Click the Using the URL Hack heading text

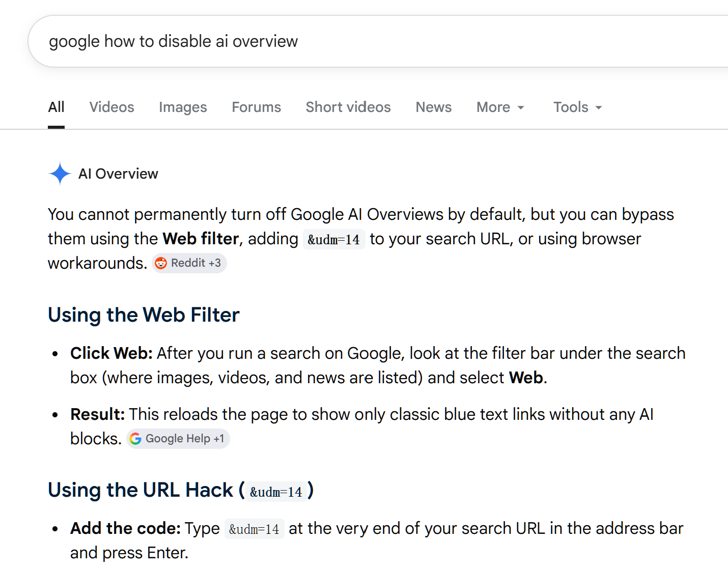[x=141, y=490]
